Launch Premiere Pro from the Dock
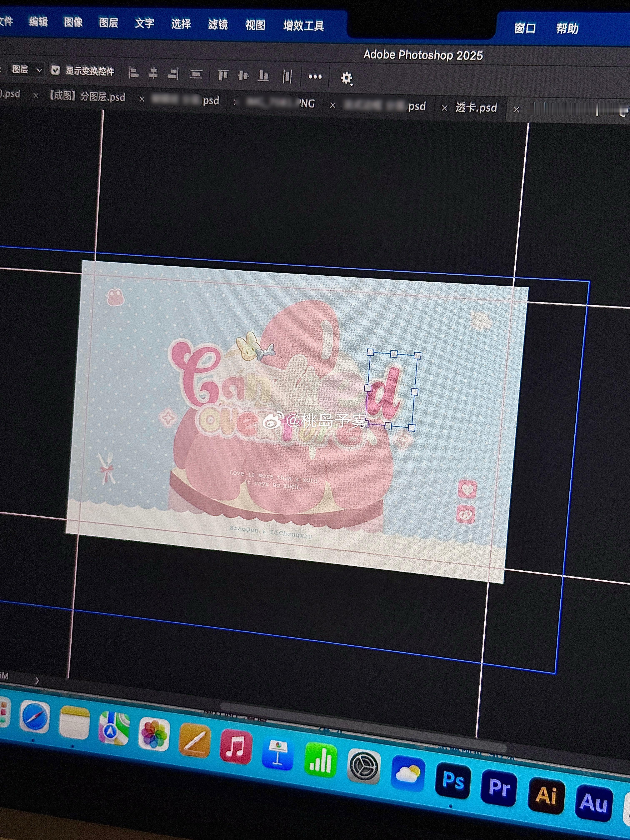Image resolution: width=630 pixels, height=840 pixels. click(499, 788)
